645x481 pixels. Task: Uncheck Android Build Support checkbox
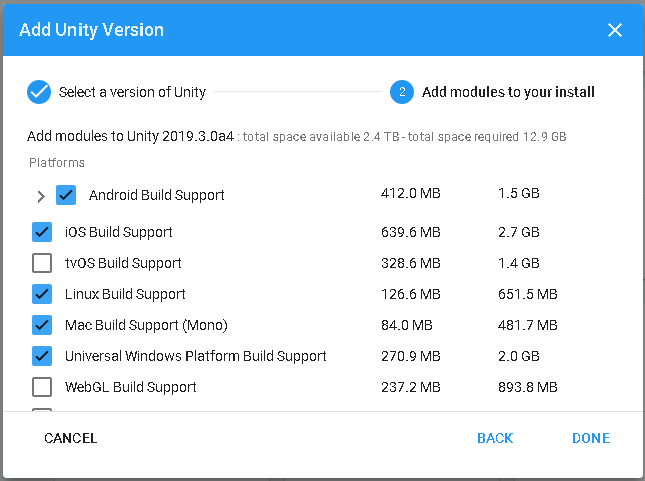[67, 195]
